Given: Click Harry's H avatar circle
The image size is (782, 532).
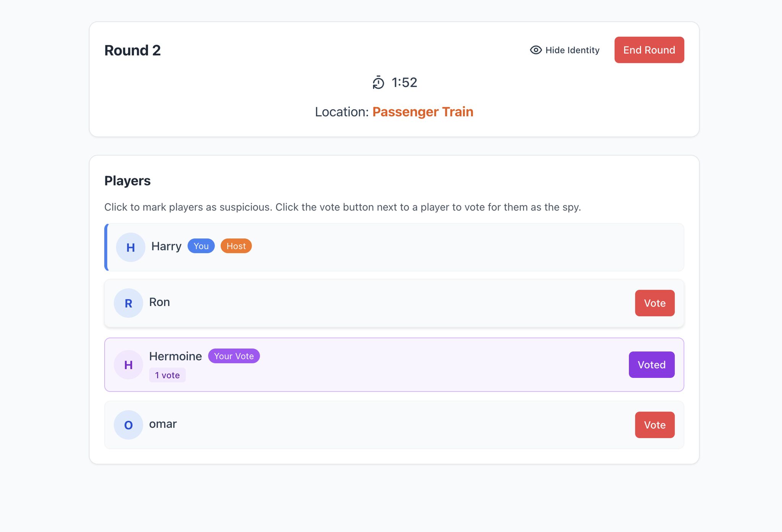Looking at the screenshot, I should tap(130, 247).
